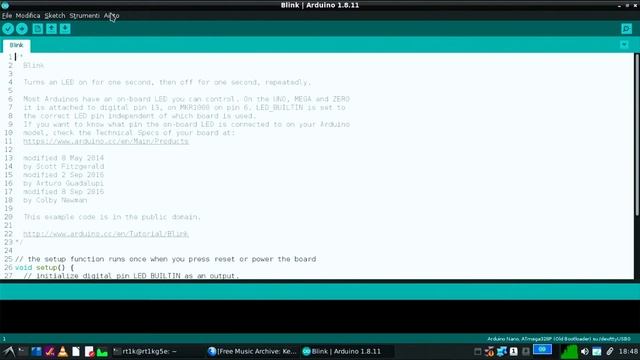
Task: Click the clock showing 18:48
Action: tap(628, 351)
